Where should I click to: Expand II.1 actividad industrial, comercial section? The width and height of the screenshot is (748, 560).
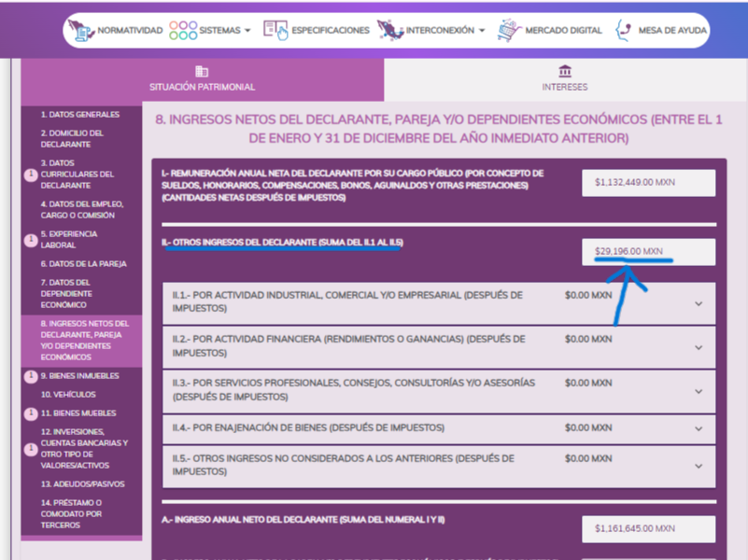699,303
